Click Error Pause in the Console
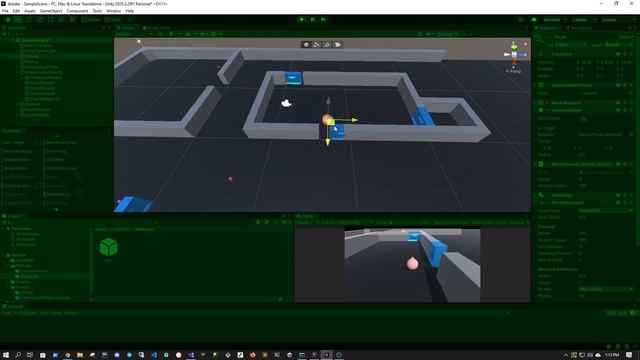Screen dimensions: 640x360 tap(51, 313)
